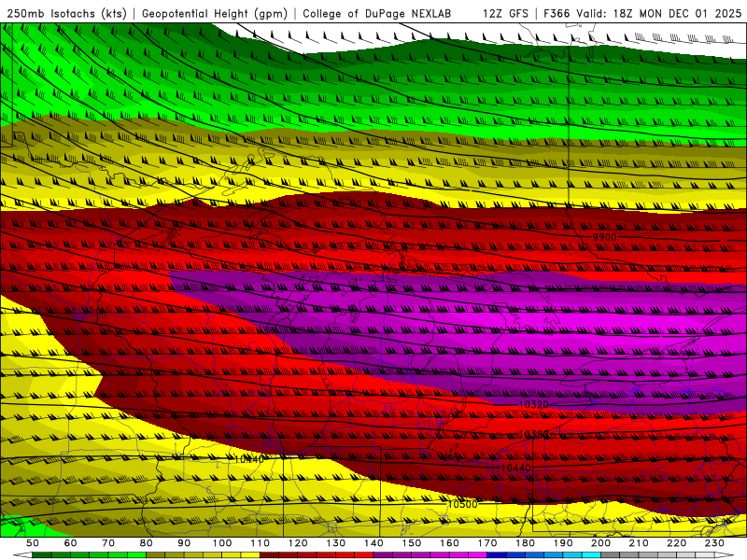Image resolution: width=747 pixels, height=560 pixels.
Task: Click the '250mb Isotachs (kts)' title text
Action: tap(67, 13)
